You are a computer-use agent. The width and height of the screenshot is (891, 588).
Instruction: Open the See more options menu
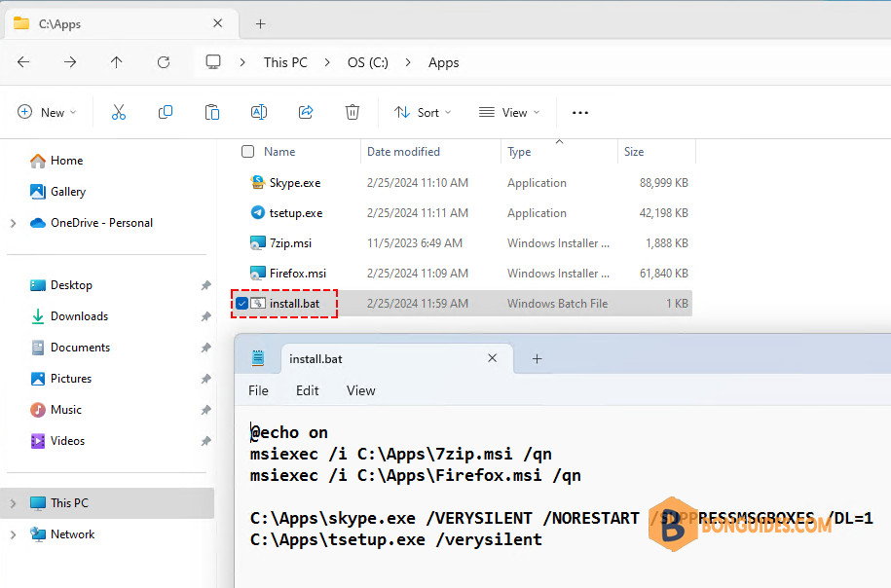click(580, 113)
